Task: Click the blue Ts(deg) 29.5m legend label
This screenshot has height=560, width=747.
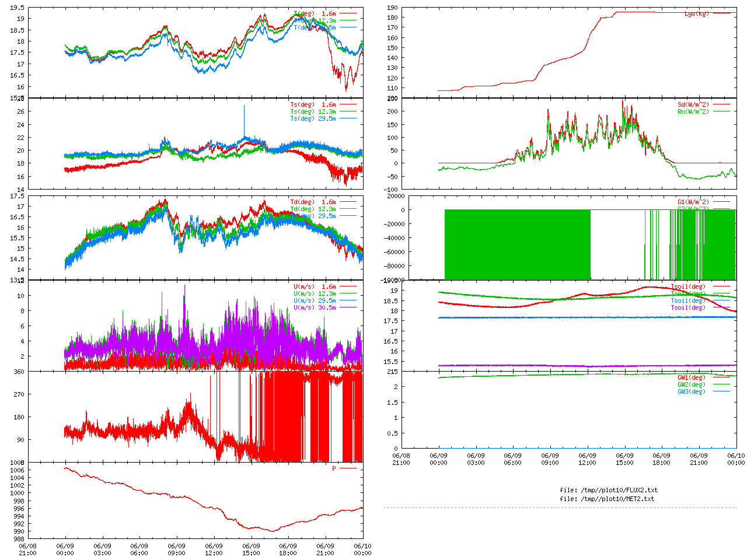Action: [313, 118]
